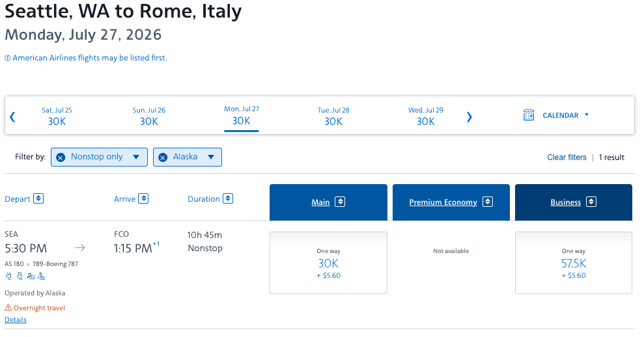This screenshot has height=337, width=644.
Task: Click Clear filters link
Action: (567, 157)
